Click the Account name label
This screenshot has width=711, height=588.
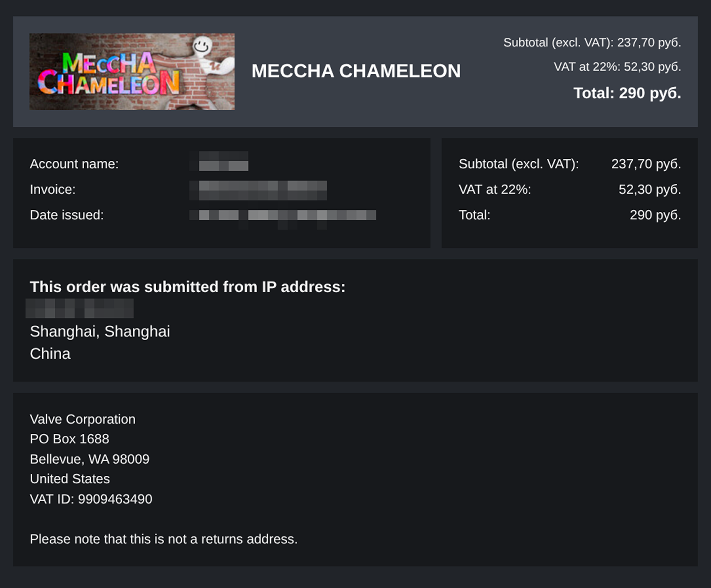pos(74,164)
